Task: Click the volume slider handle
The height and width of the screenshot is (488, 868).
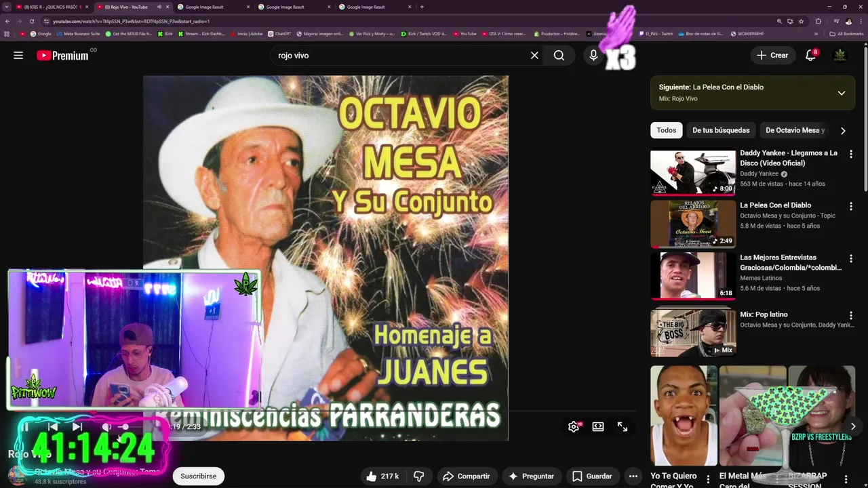Action: pyautogui.click(x=125, y=426)
